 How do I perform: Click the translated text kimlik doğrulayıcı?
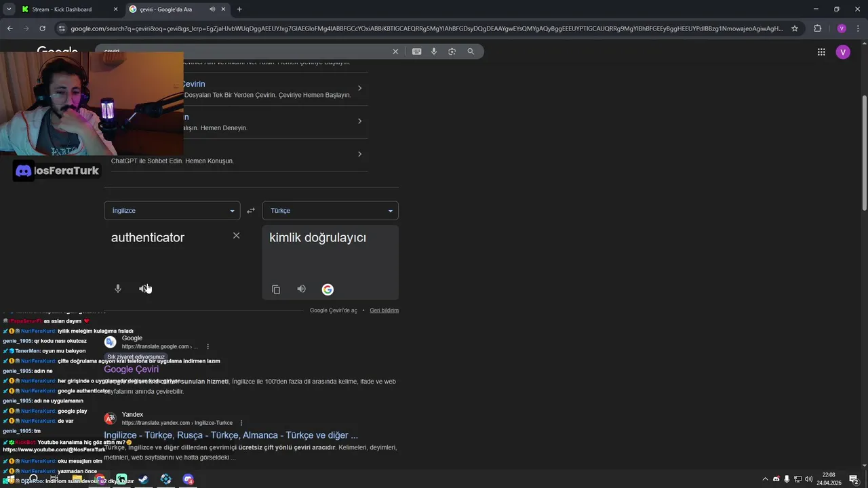pos(317,237)
